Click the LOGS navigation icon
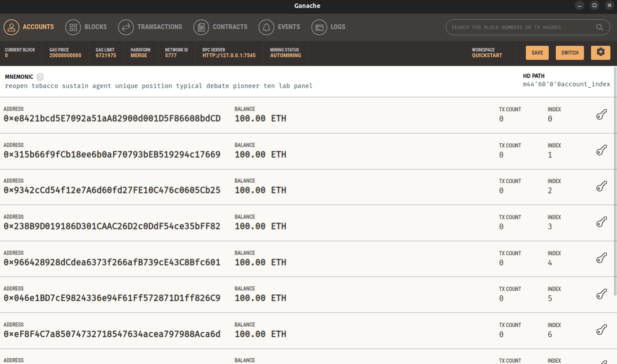This screenshot has width=617, height=364. pos(319,27)
